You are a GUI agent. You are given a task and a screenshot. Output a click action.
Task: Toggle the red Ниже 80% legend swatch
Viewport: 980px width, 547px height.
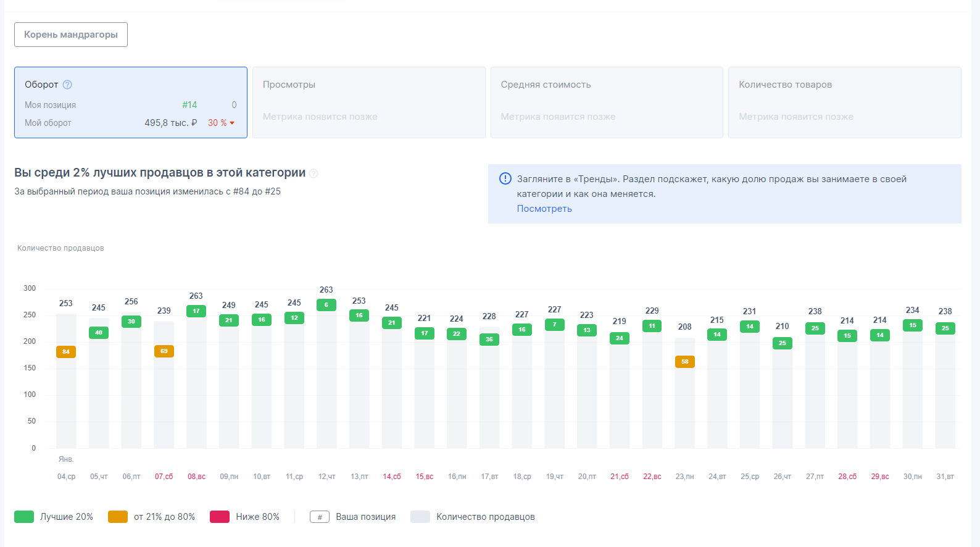pos(220,517)
